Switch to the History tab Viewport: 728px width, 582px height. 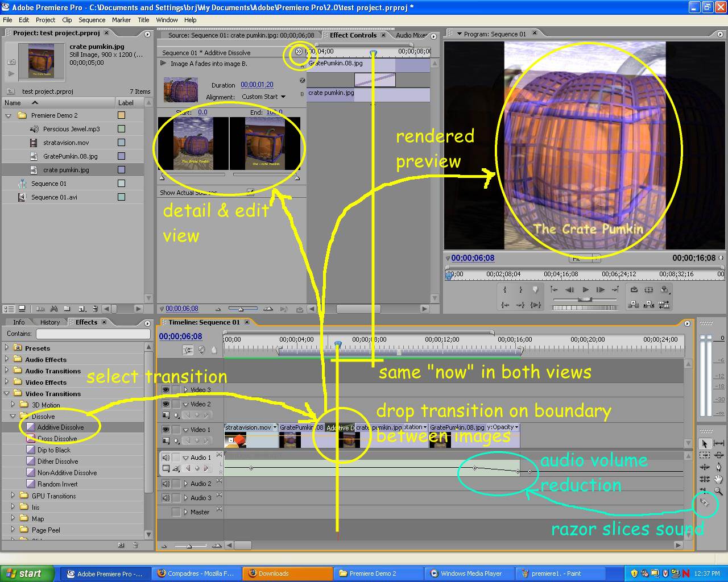[50, 322]
